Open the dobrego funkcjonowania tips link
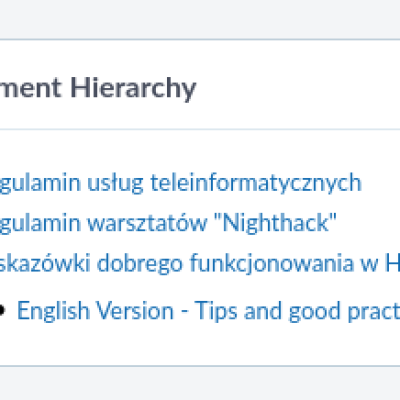 coord(200,263)
